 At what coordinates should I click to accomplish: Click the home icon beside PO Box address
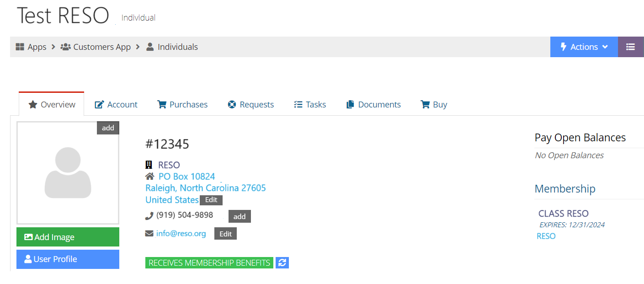tap(149, 177)
